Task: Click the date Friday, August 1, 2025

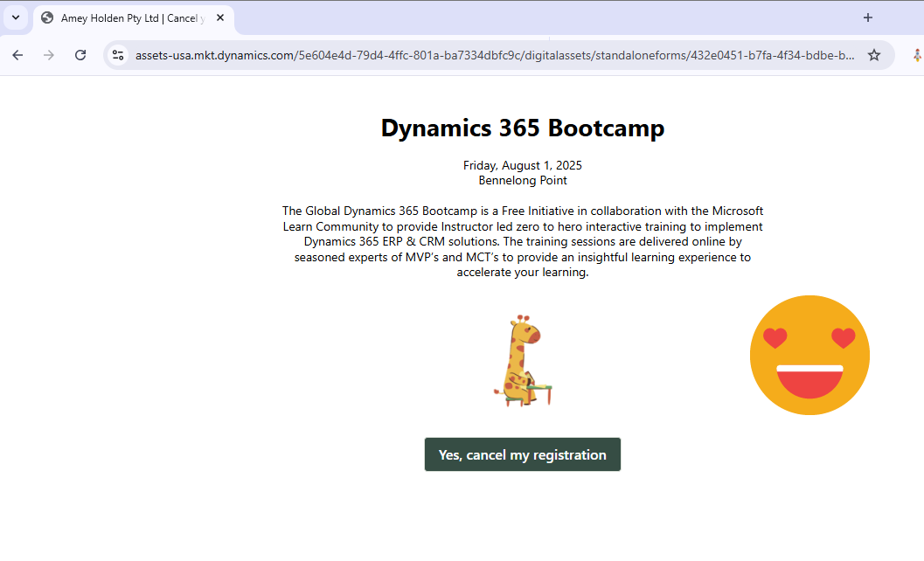Action: (523, 165)
